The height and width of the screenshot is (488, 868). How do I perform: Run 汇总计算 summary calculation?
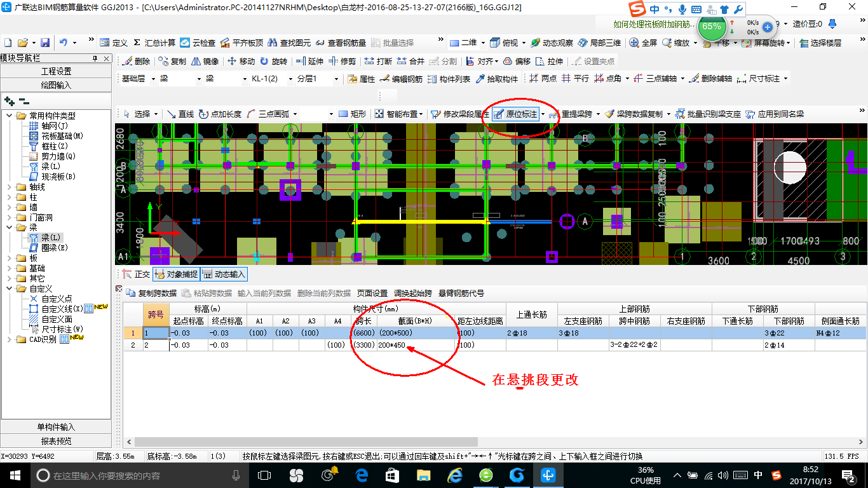[154, 43]
